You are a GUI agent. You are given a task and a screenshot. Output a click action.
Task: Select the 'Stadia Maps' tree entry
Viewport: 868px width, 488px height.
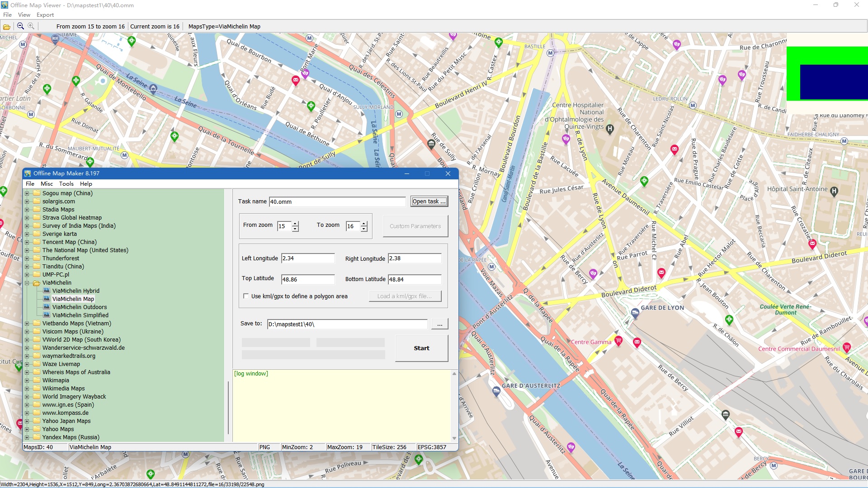click(58, 210)
